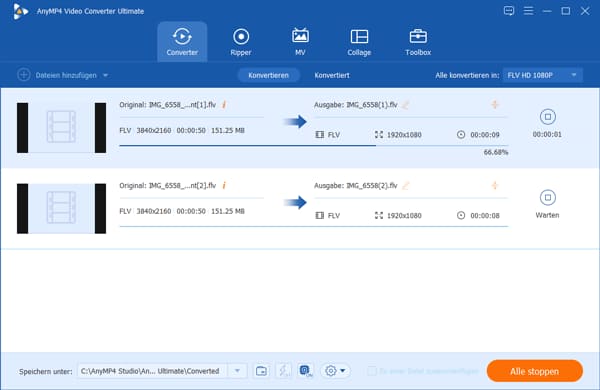Click the second row's 3840x2160 text
The image size is (600, 390).
pos(154,211)
